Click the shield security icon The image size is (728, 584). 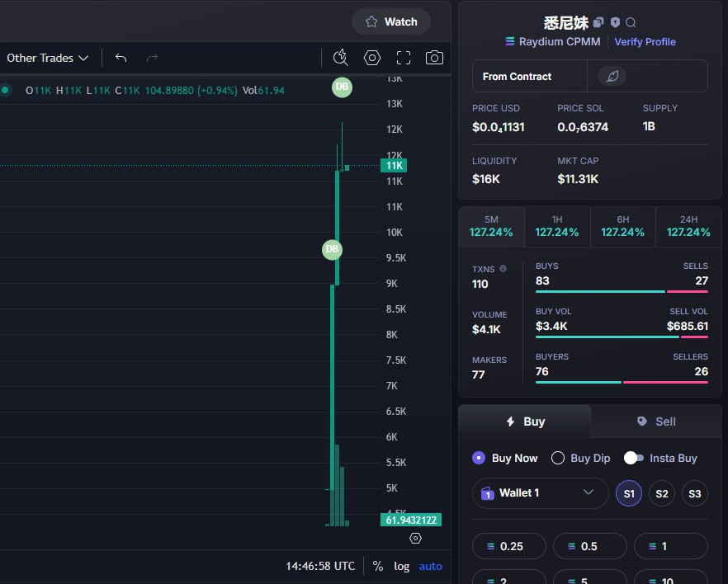(615, 22)
